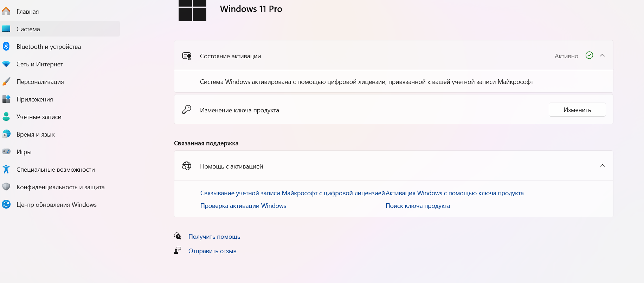This screenshot has width=644, height=283.
Task: Collapse the Помощь с активацией section chevron
Action: (602, 166)
